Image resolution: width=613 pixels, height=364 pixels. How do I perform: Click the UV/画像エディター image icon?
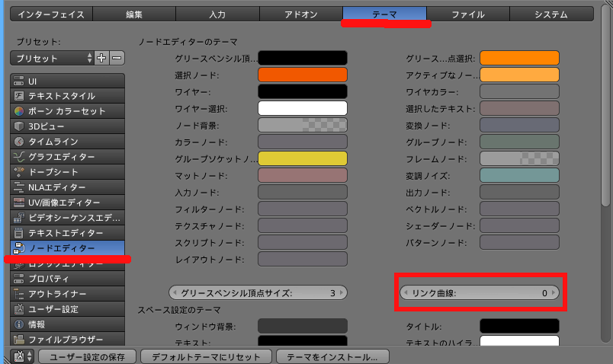18,203
